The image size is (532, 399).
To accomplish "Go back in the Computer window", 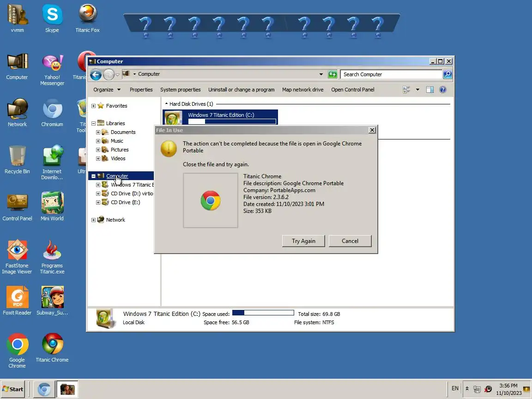I will click(96, 75).
